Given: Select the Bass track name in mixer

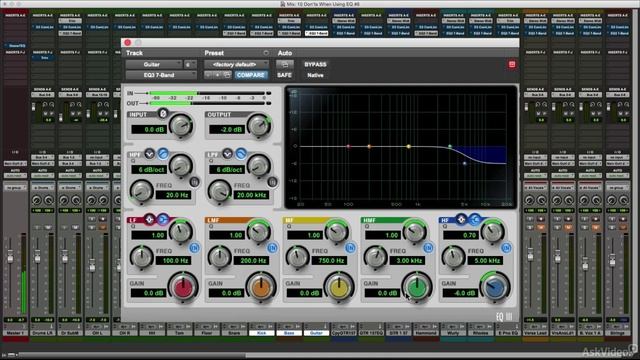Looking at the screenshot, I should tap(289, 333).
